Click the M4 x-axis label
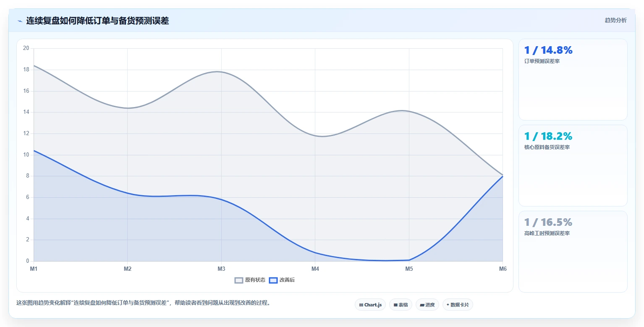 315,269
